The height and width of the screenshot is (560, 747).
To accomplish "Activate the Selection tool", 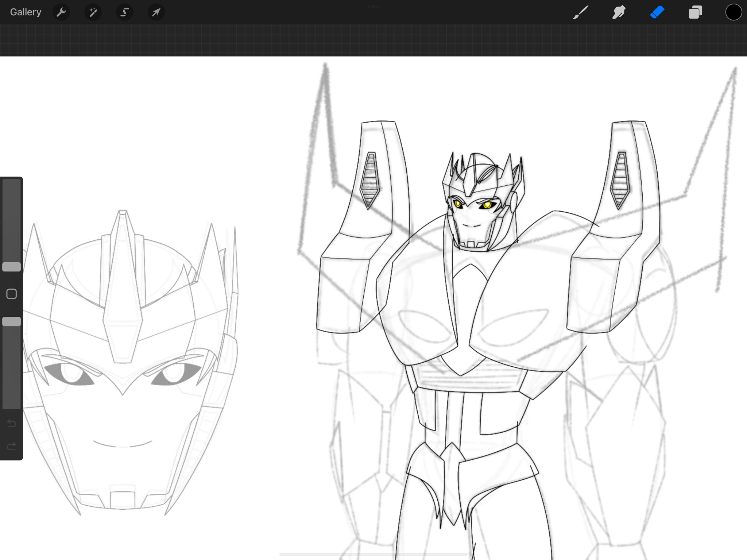I will click(x=124, y=12).
